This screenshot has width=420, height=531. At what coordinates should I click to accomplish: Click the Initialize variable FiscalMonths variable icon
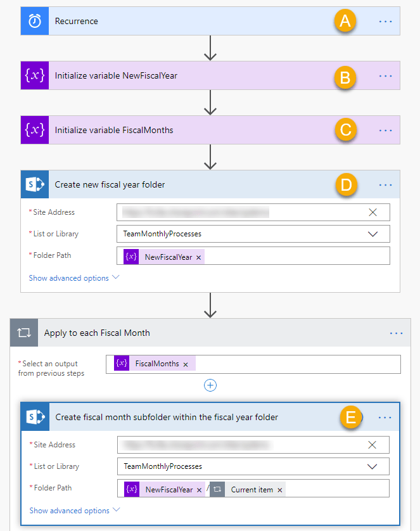[34, 130]
